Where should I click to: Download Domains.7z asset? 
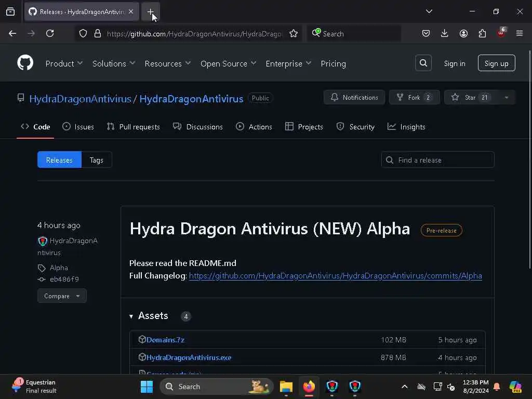click(165, 340)
